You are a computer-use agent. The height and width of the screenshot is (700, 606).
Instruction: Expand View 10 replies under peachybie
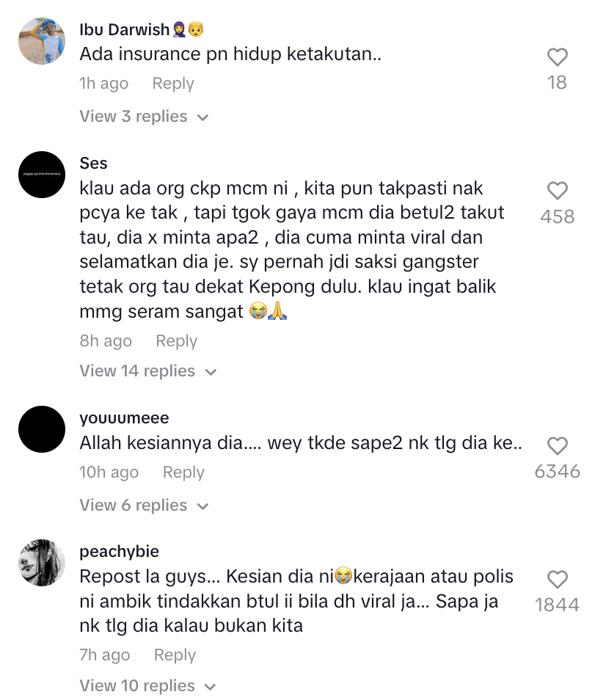click(147, 685)
